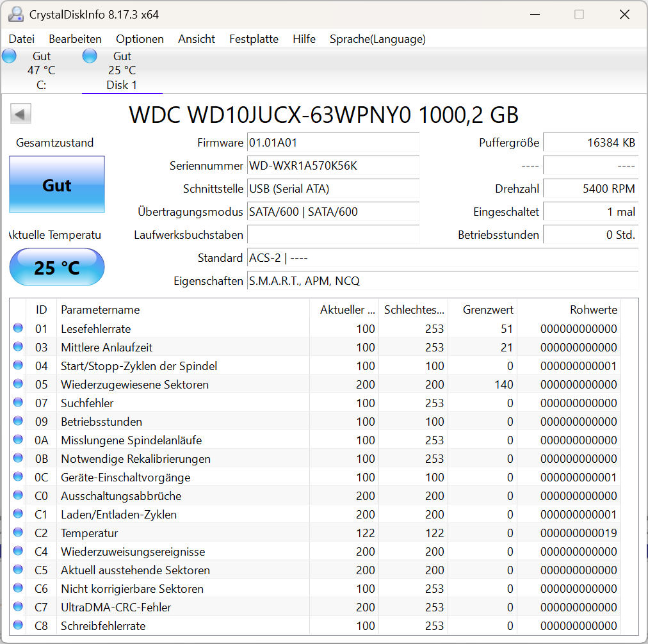Click status dot of Wiederzugewiesene Sektoren row

[x=18, y=383]
